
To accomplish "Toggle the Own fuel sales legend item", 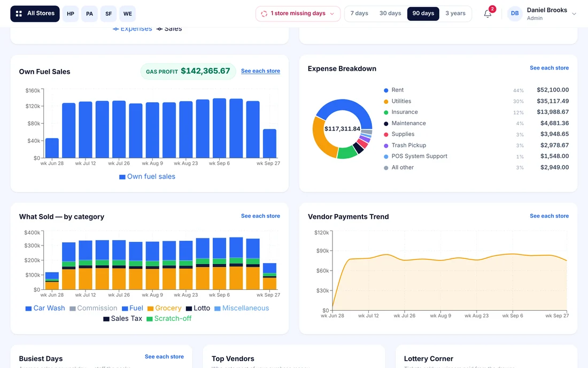I will point(147,177).
